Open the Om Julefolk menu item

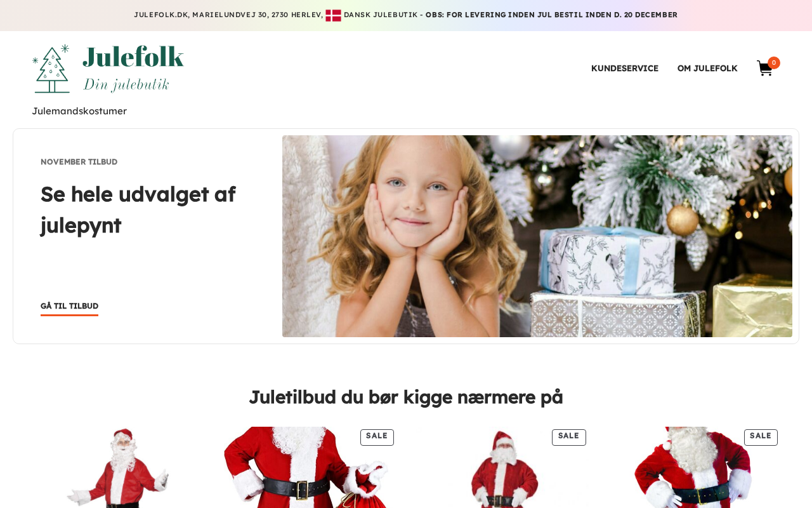(x=707, y=68)
